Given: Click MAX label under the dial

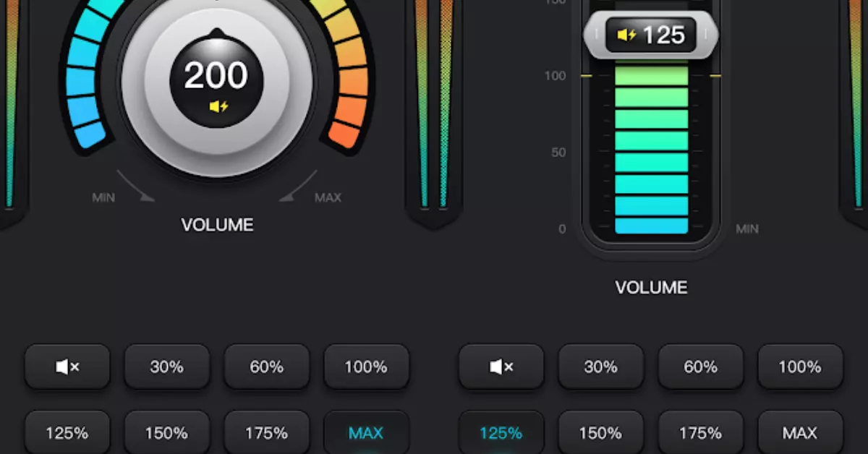Looking at the screenshot, I should [x=328, y=197].
